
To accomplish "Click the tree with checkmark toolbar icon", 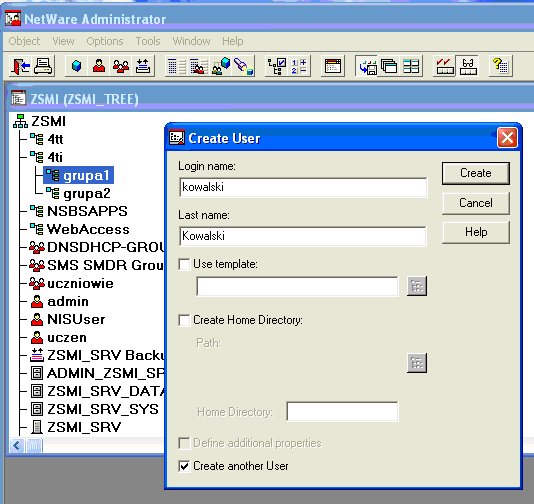I will [277, 66].
